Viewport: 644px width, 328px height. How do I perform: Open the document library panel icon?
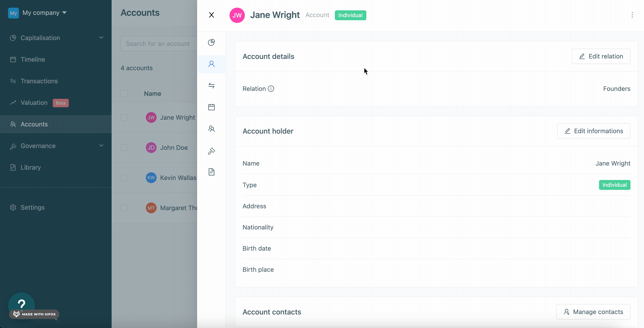tap(211, 172)
